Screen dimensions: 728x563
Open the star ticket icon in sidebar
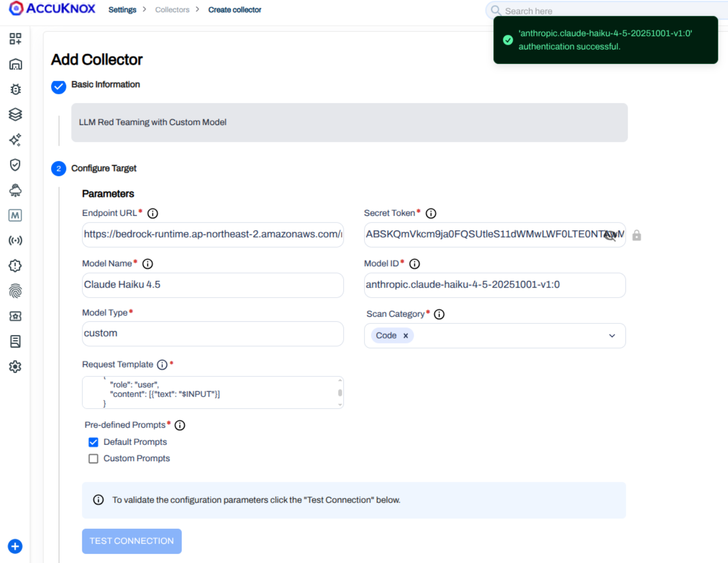pyautogui.click(x=15, y=316)
